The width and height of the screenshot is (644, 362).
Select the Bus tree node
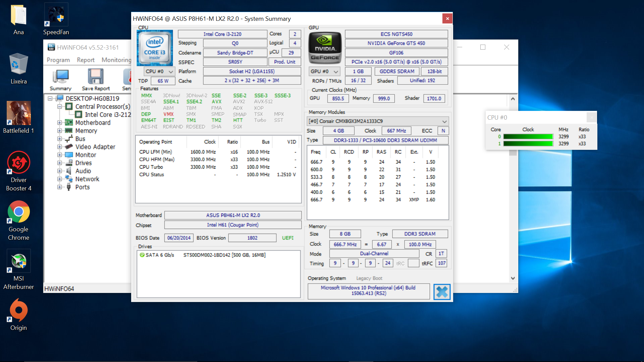[80, 139]
